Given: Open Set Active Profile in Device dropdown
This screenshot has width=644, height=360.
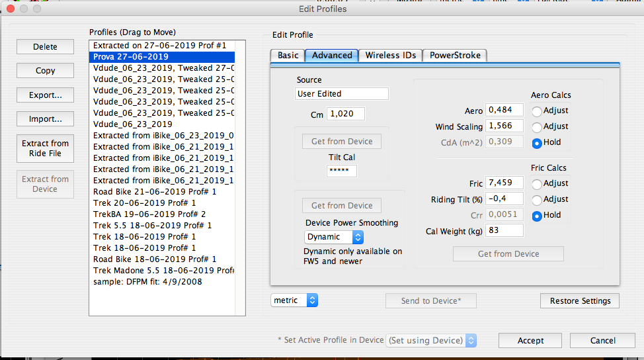Looking at the screenshot, I should point(431,340).
